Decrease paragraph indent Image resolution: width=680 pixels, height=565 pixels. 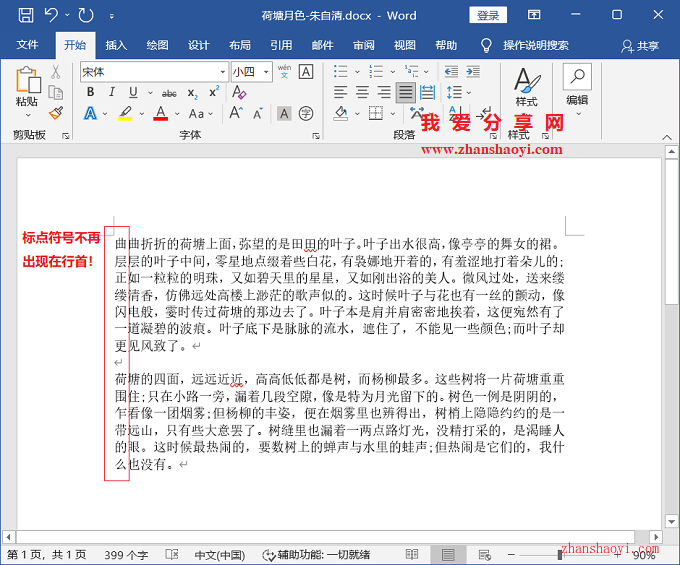click(x=451, y=71)
